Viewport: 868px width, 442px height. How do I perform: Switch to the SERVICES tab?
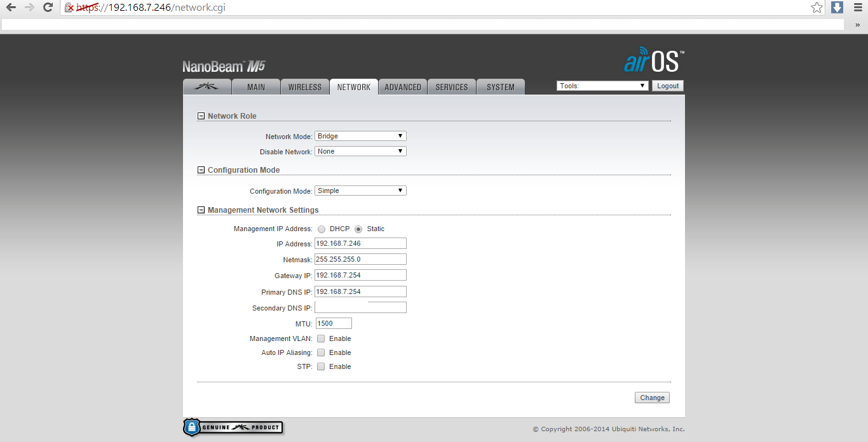point(452,87)
